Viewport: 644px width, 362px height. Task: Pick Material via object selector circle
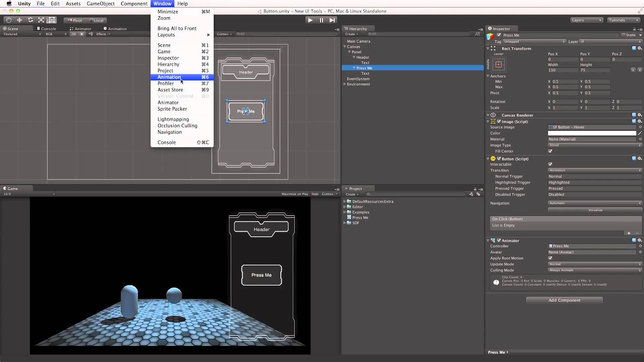[640, 139]
